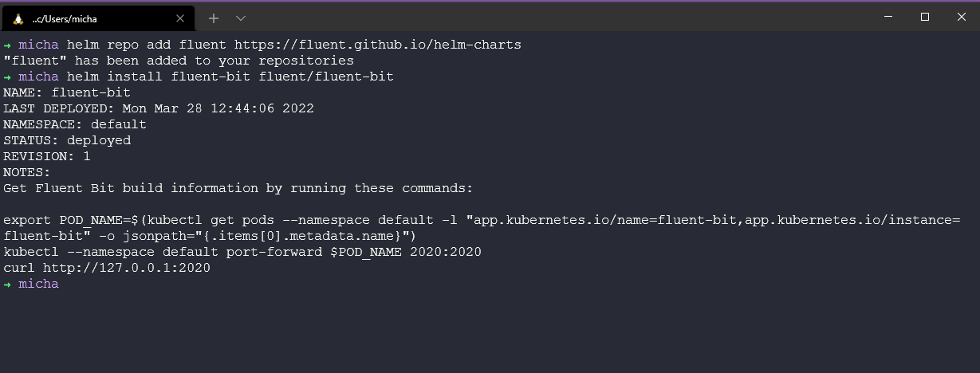Click the green arrow on the first prompt
Screen dimensions: 980x373
[7, 45]
